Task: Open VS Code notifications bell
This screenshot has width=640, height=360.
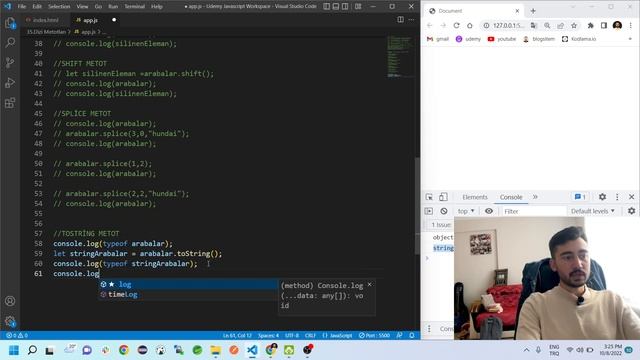Action: 412,336
